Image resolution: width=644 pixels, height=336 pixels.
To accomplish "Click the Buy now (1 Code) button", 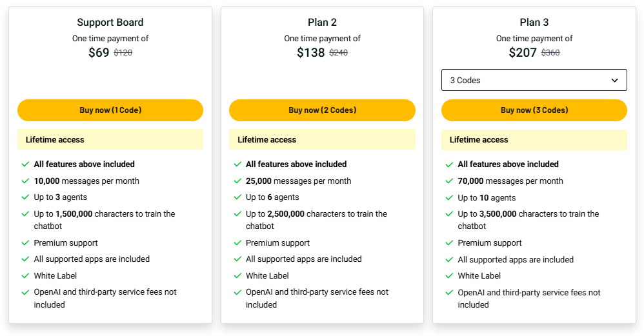I will 110,110.
